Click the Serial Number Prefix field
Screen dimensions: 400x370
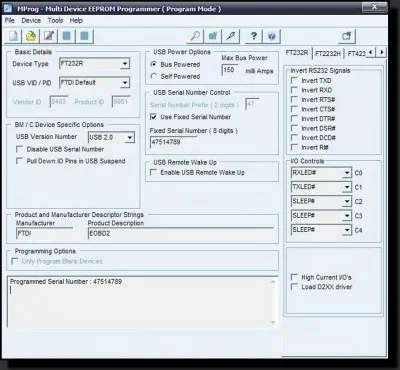click(252, 104)
